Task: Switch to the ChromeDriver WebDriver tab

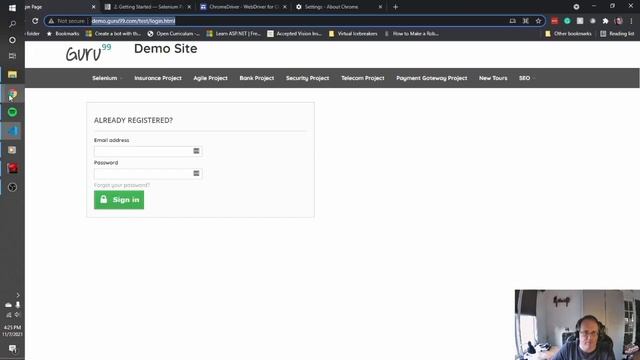Action: click(x=244, y=7)
